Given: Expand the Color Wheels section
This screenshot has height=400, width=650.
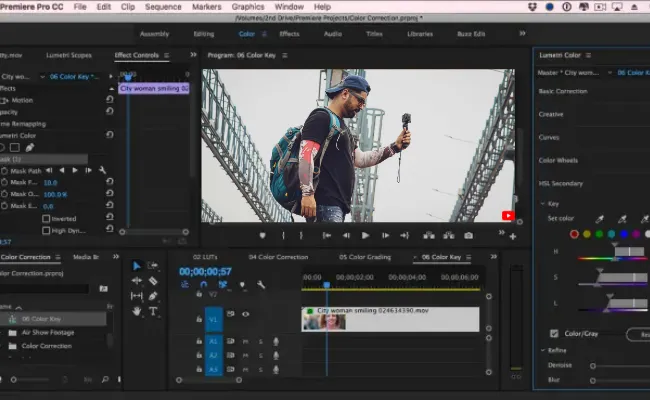Looking at the screenshot, I should (558, 160).
